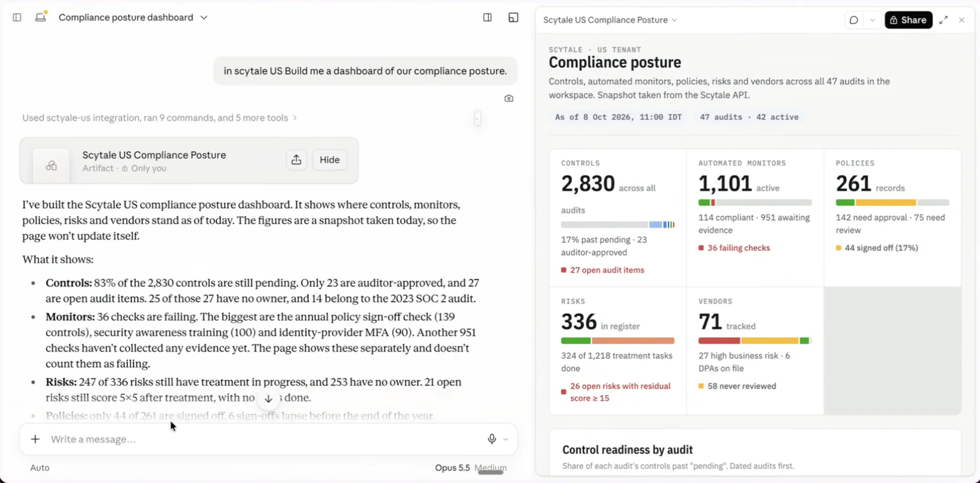Click the artifact layout panel icon in header
The width and height of the screenshot is (980, 483).
(x=513, y=18)
